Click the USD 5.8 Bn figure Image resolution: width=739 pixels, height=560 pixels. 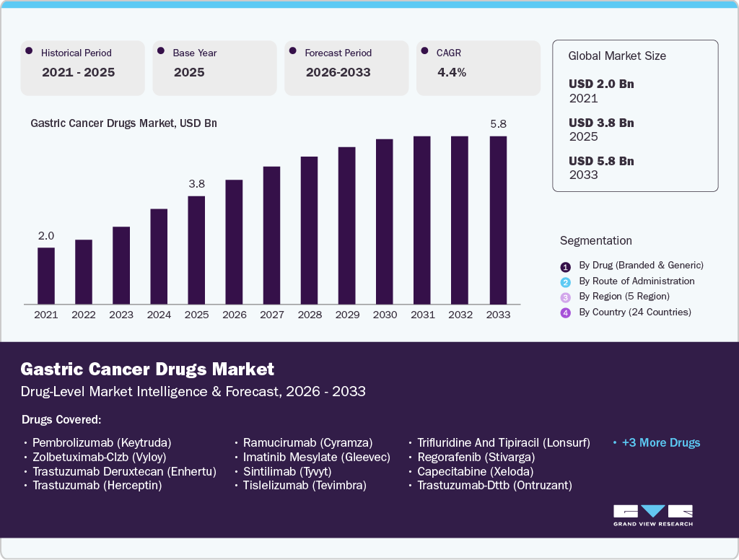601,161
